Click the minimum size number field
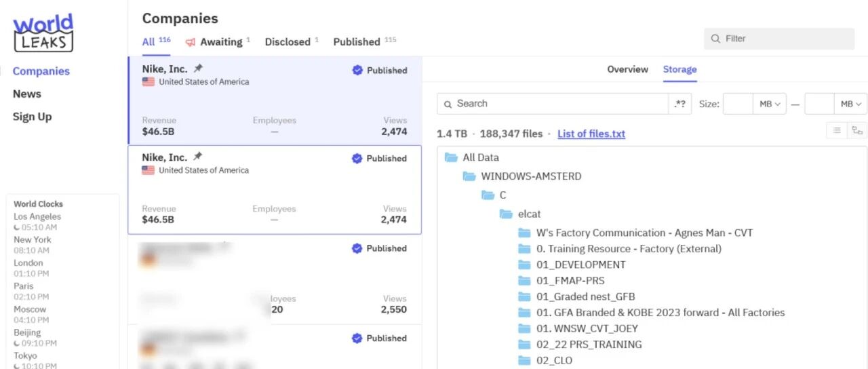 [x=738, y=104]
